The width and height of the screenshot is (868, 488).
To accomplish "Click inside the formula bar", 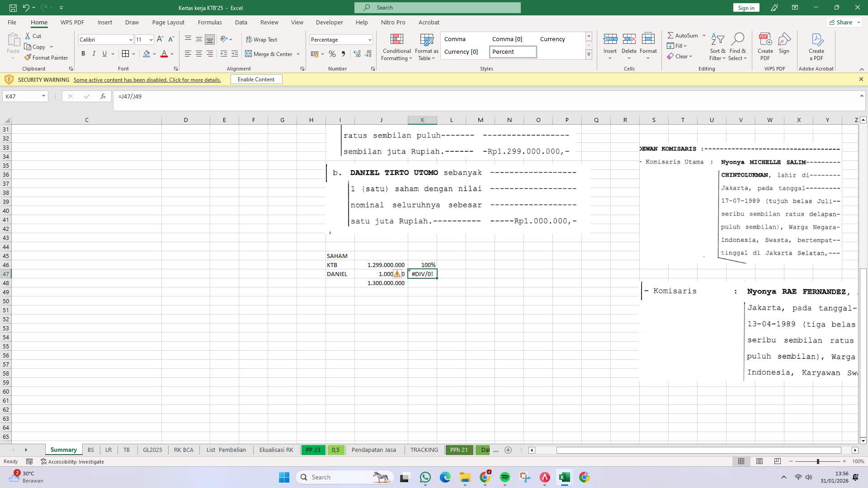I will [x=271, y=96].
